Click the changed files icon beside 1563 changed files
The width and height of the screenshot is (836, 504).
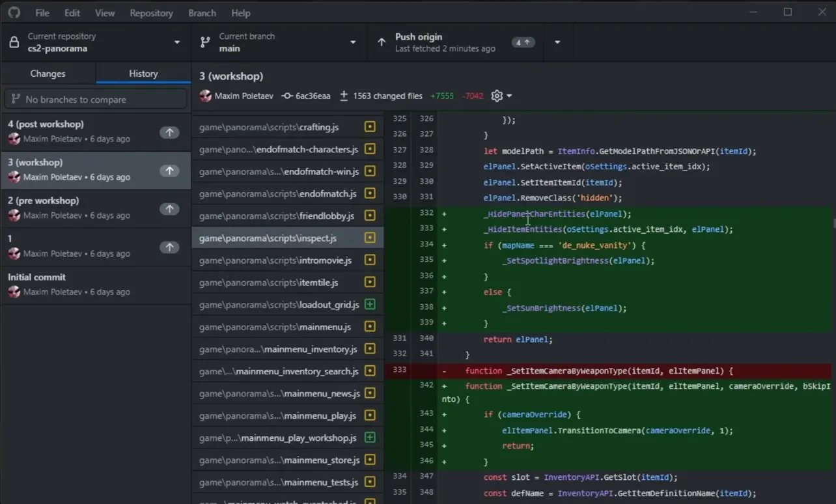pos(344,96)
